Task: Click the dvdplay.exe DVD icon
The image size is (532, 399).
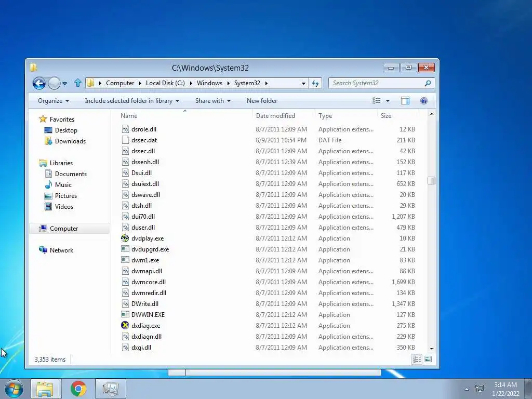Action: [x=125, y=238]
